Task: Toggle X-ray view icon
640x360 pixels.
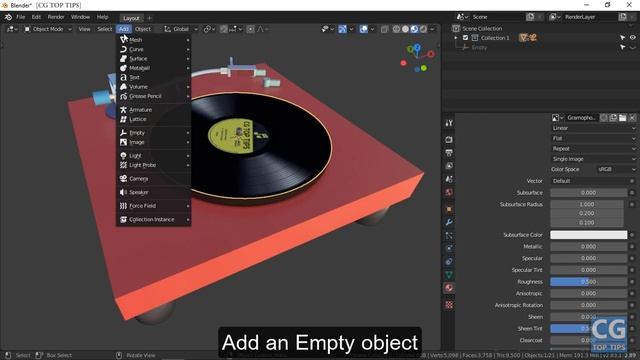Action: tap(384, 29)
